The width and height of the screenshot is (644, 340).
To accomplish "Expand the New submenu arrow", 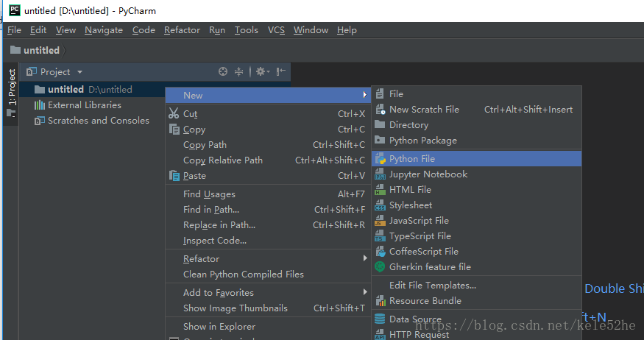I will [x=364, y=95].
